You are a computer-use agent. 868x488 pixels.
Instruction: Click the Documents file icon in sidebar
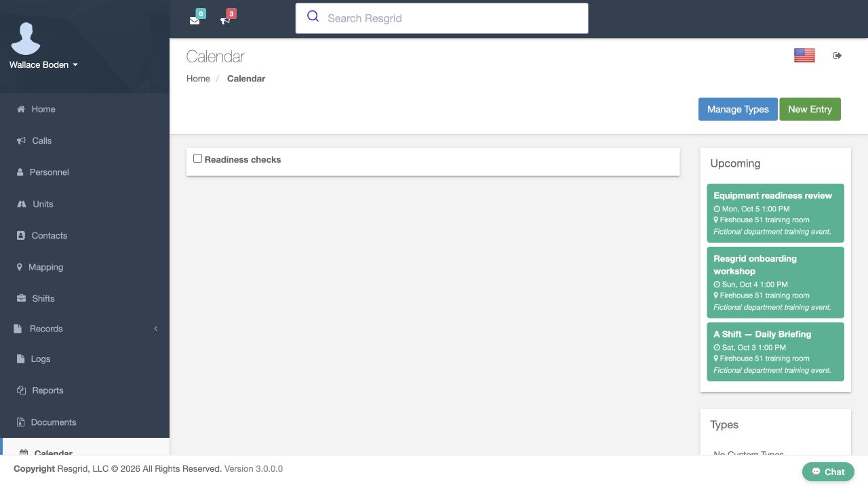point(20,422)
